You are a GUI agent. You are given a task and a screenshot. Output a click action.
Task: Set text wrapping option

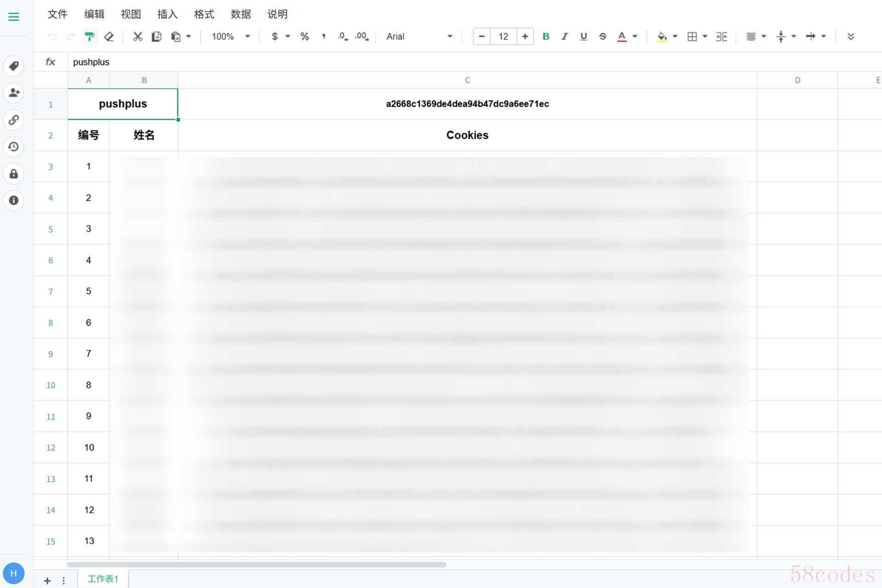pos(811,36)
